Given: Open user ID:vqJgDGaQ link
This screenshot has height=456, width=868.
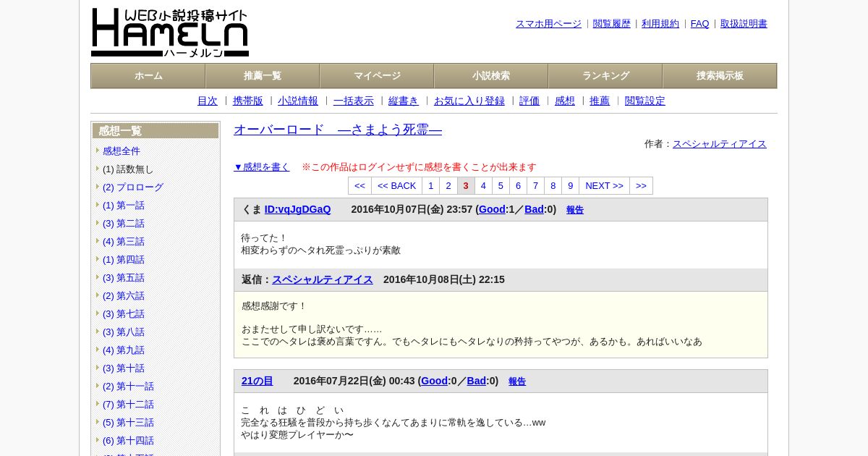Looking at the screenshot, I should (297, 210).
